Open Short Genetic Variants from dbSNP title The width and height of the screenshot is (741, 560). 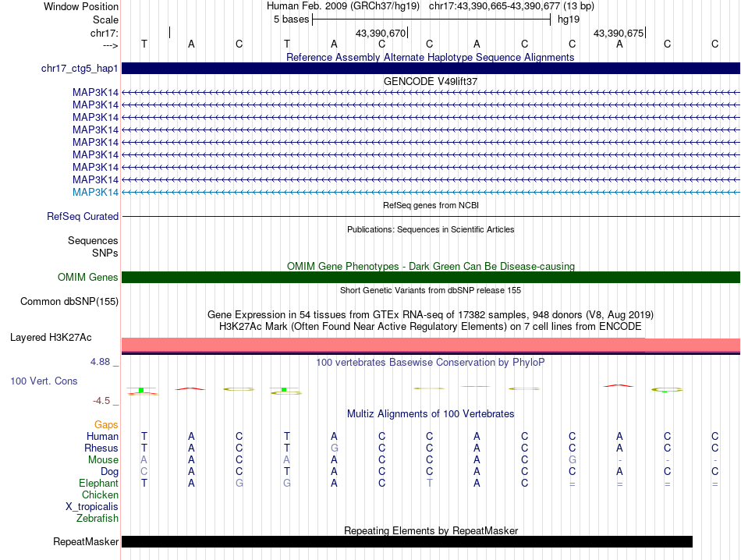point(431,290)
